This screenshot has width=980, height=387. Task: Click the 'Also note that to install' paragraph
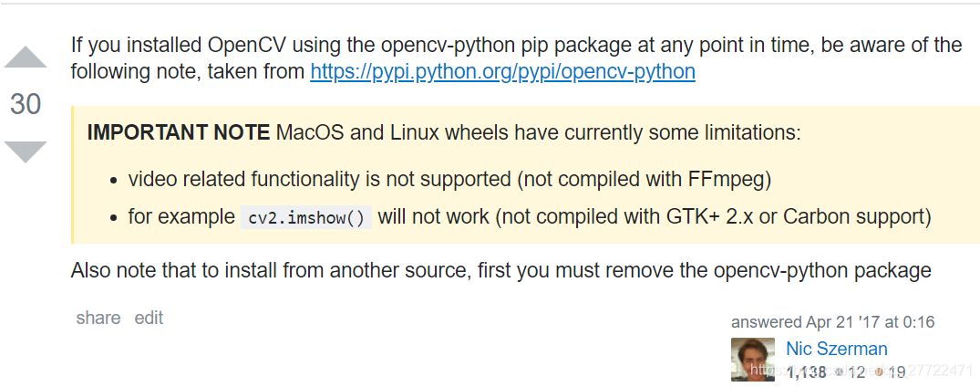500,271
